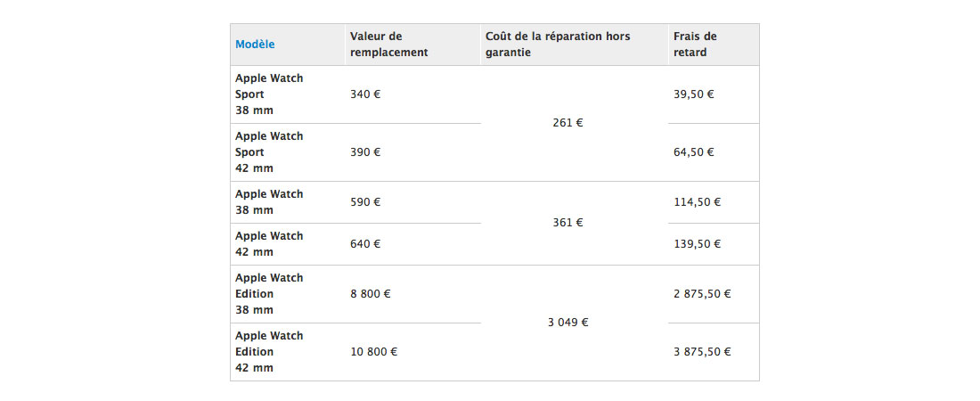This screenshot has height=401, width=980.
Task: Click the Apple Watch Edition 42 mm label
Action: point(269,352)
